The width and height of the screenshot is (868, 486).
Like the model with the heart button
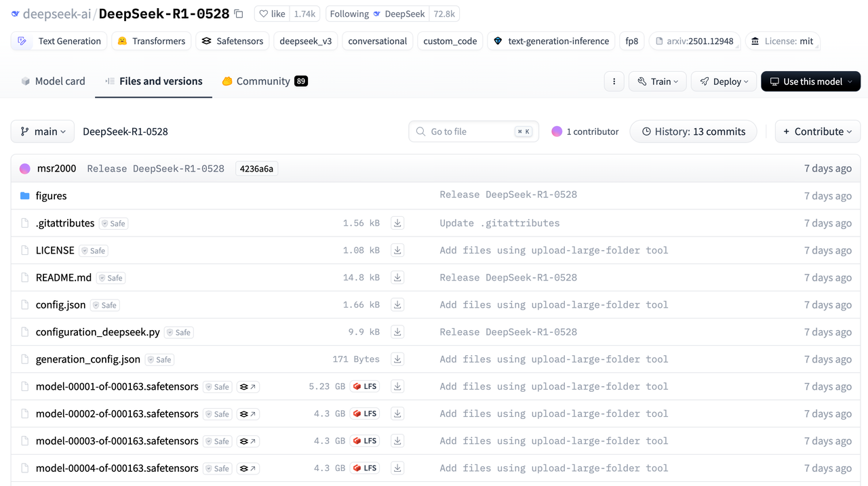(272, 14)
